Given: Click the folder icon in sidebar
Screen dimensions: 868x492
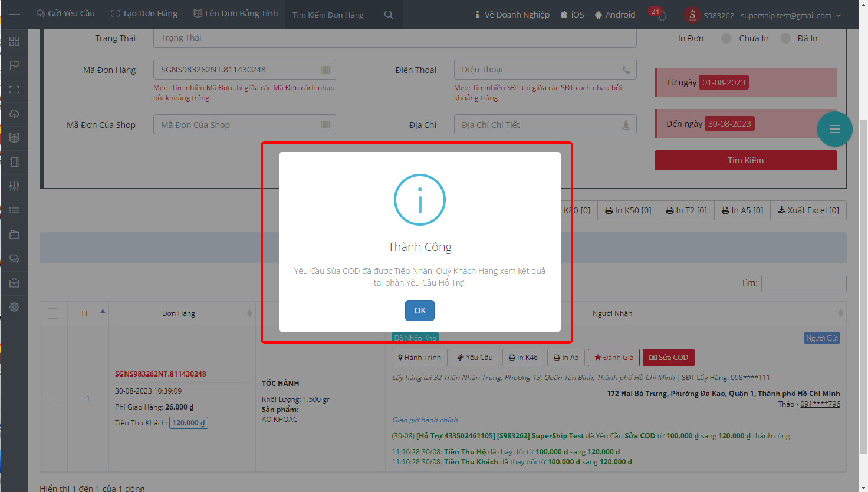Looking at the screenshot, I should (14, 235).
